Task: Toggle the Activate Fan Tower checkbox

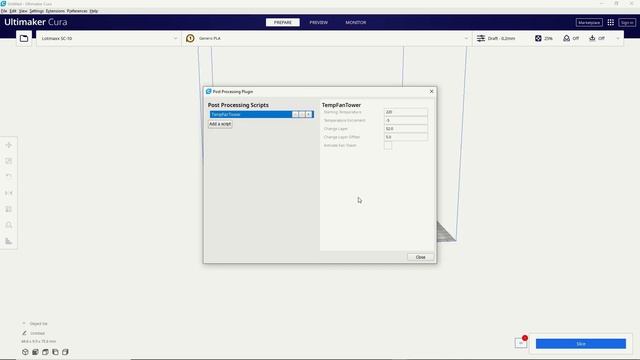Action: tap(388, 146)
